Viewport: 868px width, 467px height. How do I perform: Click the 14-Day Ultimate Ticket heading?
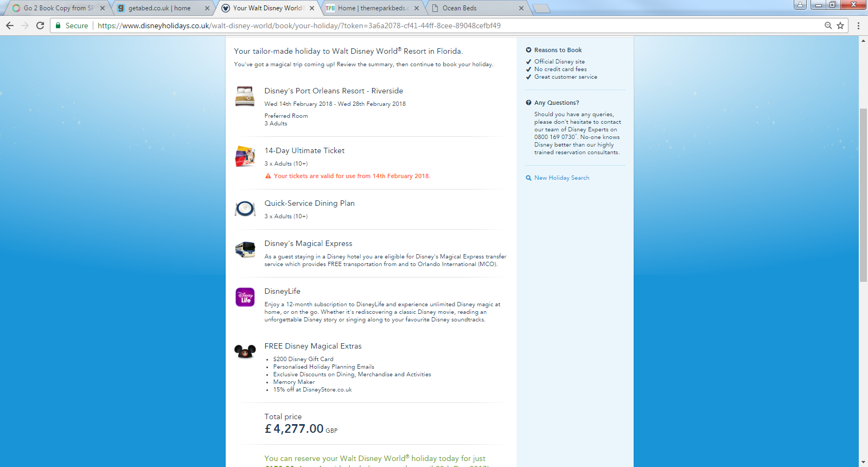[x=304, y=150]
